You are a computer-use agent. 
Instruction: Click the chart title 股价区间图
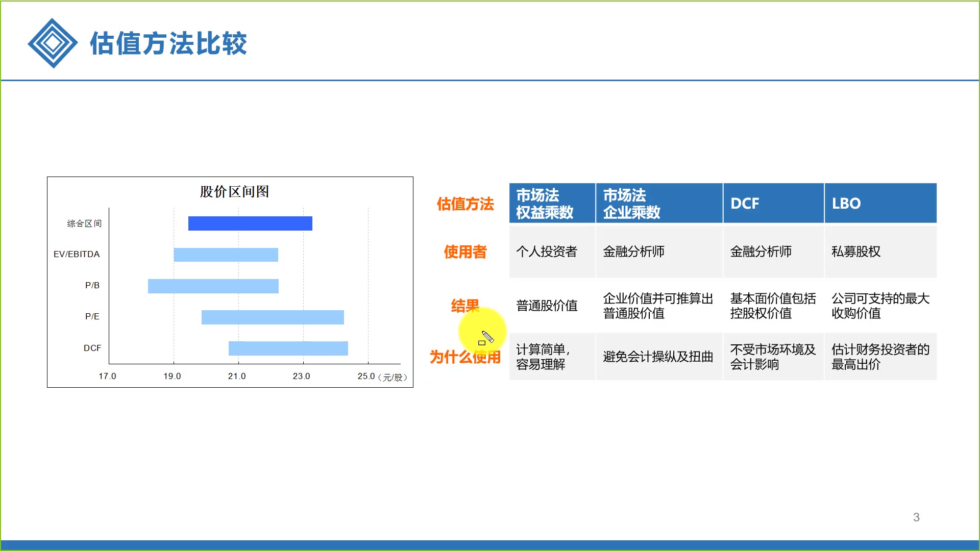[x=233, y=192]
